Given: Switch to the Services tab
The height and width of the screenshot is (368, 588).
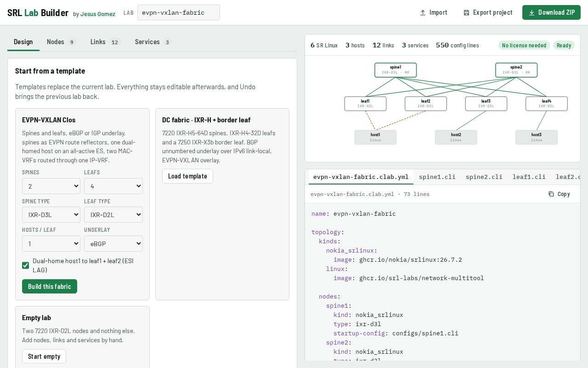Looking at the screenshot, I should click(153, 42).
